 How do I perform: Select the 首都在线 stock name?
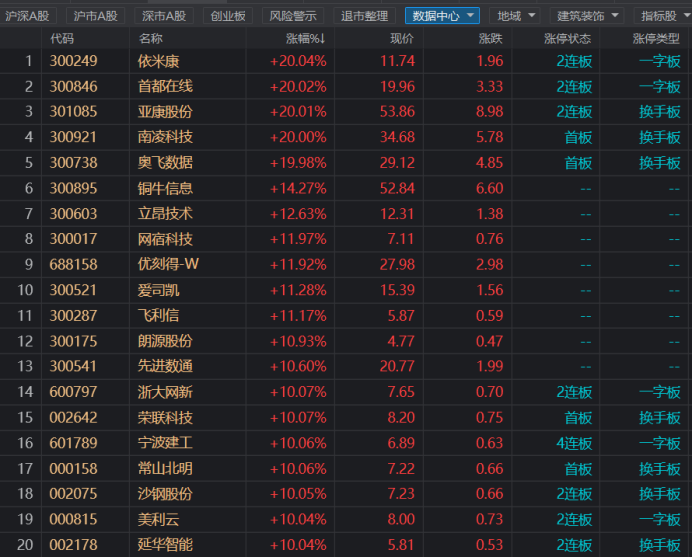[x=165, y=86]
